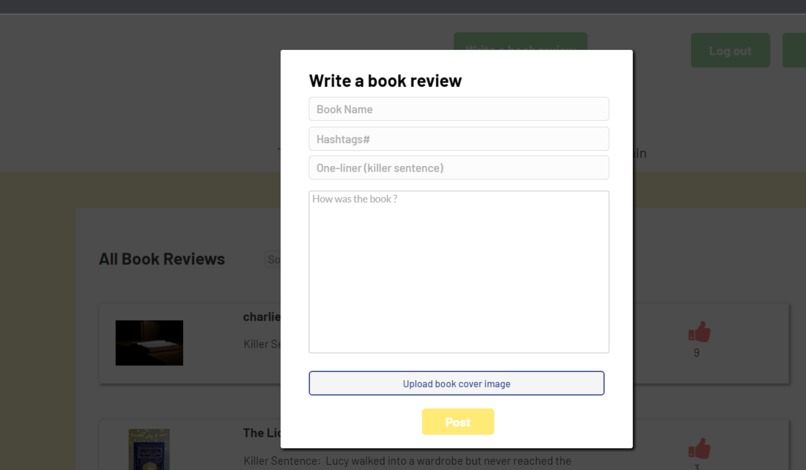Click the 'How was the book?' text area

point(459,272)
